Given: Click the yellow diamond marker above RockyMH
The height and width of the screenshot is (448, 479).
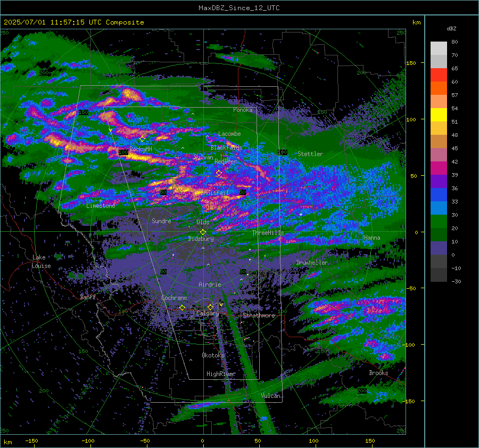Looking at the screenshot, I should pyautogui.click(x=142, y=139).
